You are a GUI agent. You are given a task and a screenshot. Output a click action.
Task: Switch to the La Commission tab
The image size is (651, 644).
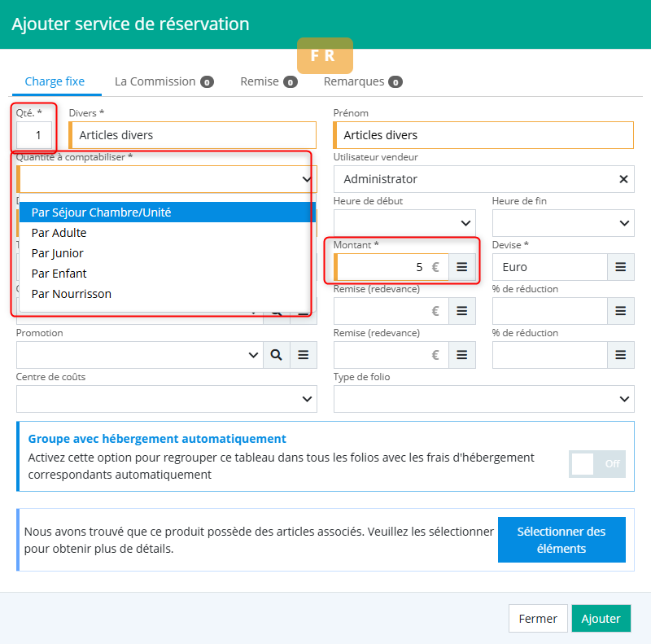click(163, 81)
